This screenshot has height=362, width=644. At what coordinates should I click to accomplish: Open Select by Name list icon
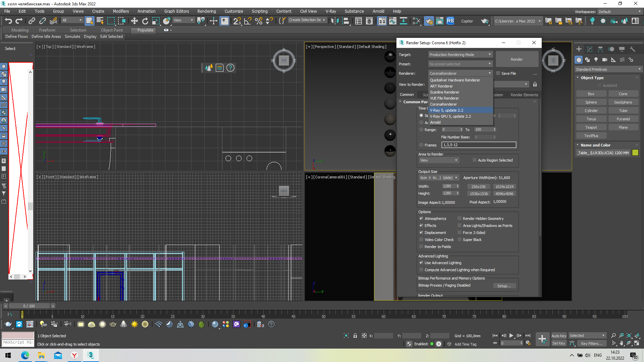pos(100,21)
